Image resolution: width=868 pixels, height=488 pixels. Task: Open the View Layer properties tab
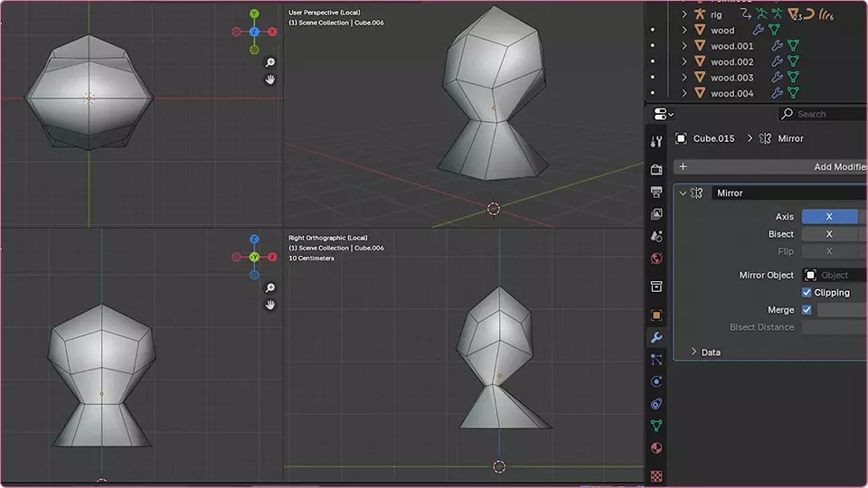click(656, 214)
